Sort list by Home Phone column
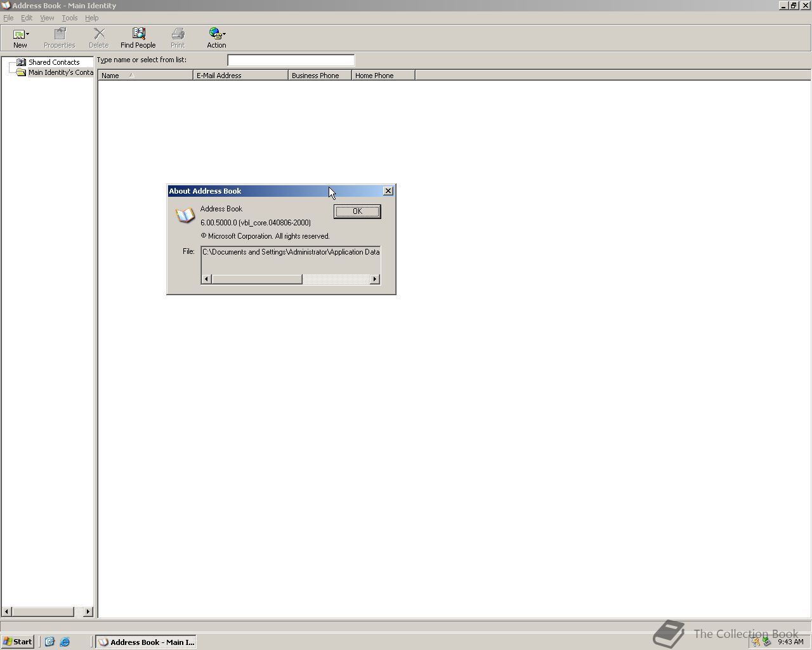Screen dimensions: 812x650 click(x=383, y=75)
